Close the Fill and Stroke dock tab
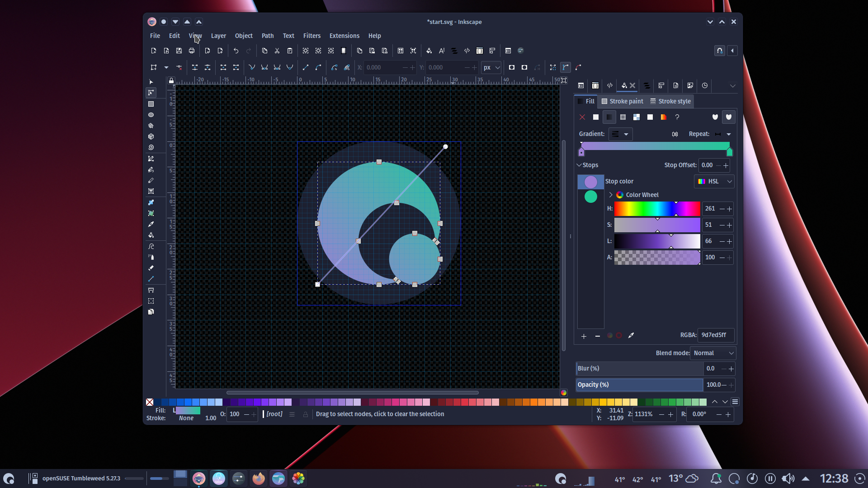The height and width of the screenshot is (488, 868). [632, 85]
